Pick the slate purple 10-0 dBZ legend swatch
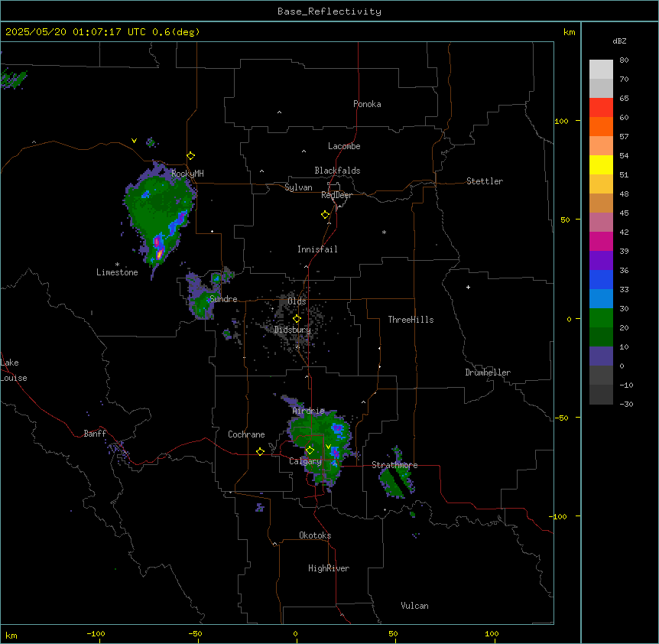This screenshot has height=644, width=659. pyautogui.click(x=601, y=356)
